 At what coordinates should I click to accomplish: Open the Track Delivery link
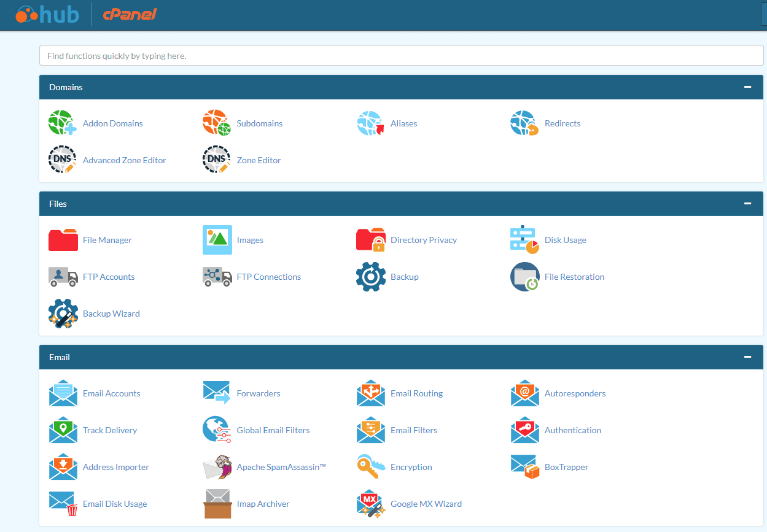110,430
